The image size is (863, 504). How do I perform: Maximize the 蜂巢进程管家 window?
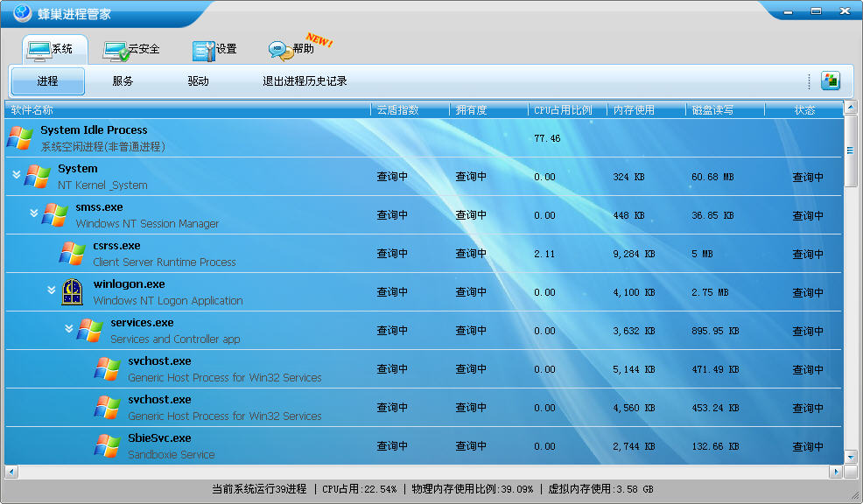point(817,11)
